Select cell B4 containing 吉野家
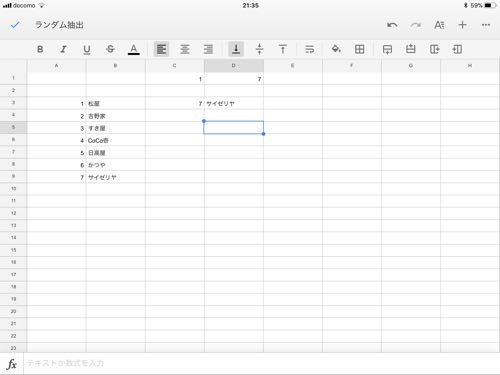 point(115,116)
